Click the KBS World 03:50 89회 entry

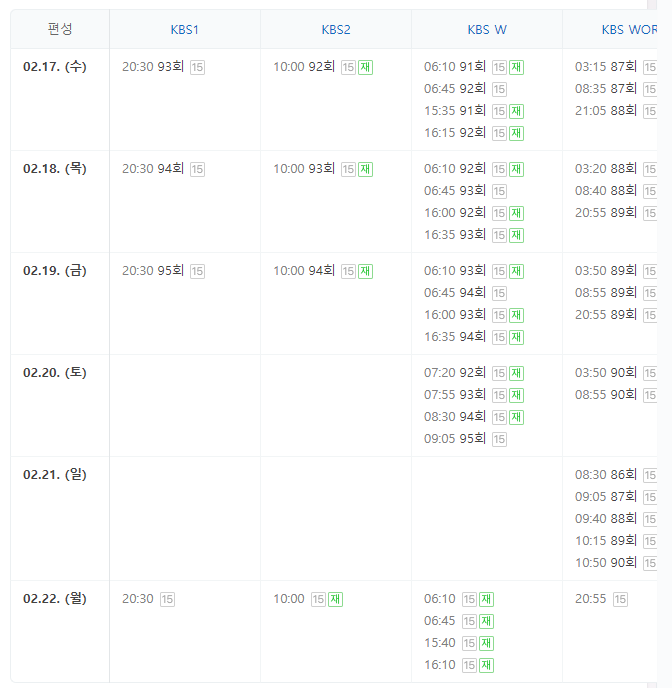606,271
